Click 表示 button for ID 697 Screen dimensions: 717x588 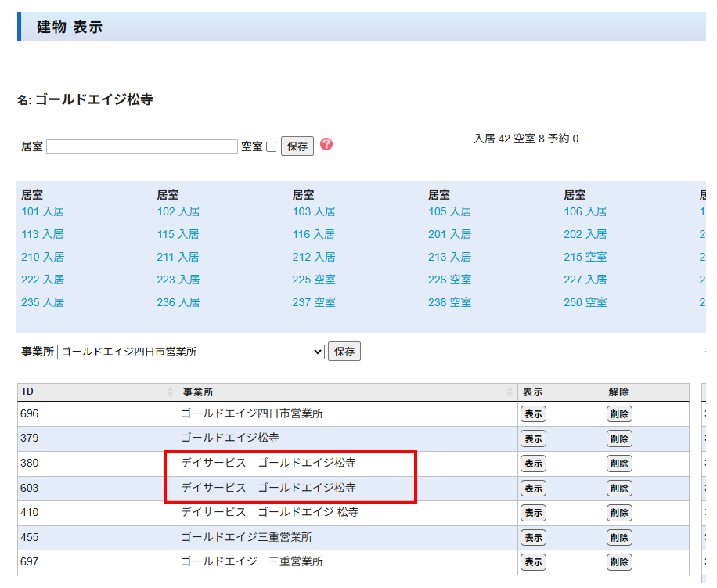[x=533, y=562]
